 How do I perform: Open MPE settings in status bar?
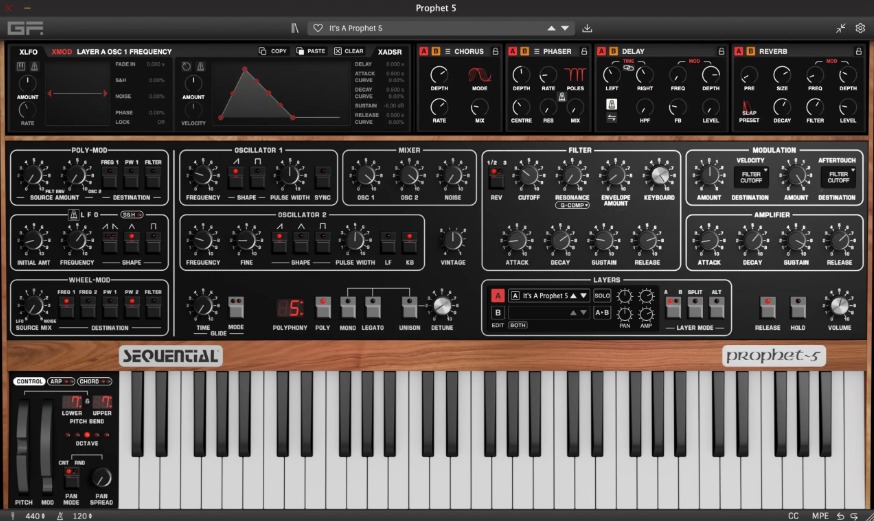click(x=820, y=516)
